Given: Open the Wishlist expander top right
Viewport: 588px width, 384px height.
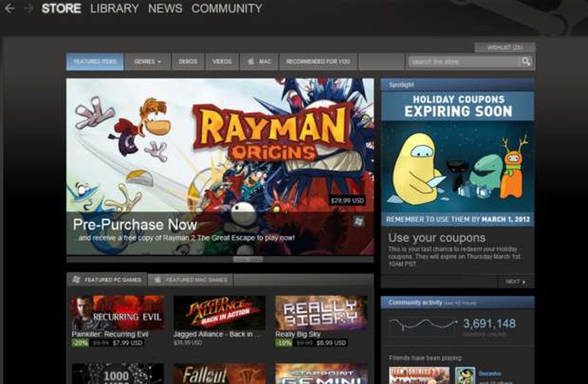Looking at the screenshot, I should click(x=504, y=46).
